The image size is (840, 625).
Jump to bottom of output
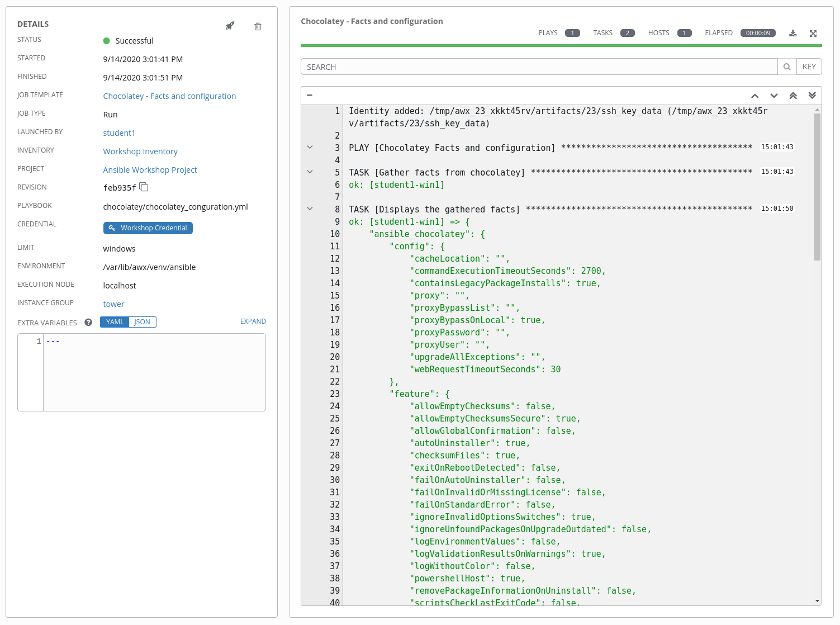point(812,96)
